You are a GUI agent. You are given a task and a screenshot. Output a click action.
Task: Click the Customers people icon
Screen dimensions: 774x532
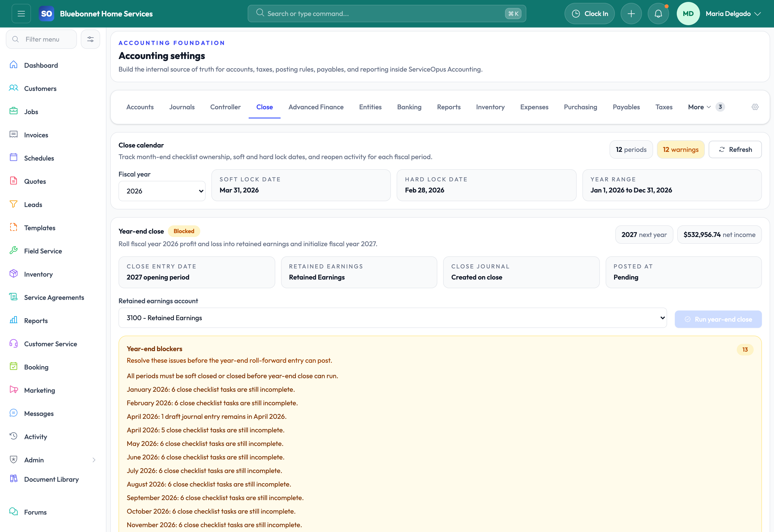[13, 88]
